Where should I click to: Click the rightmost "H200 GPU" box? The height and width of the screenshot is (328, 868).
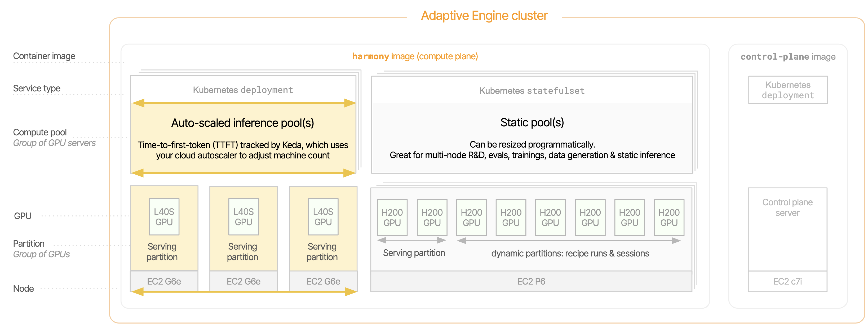[669, 218]
